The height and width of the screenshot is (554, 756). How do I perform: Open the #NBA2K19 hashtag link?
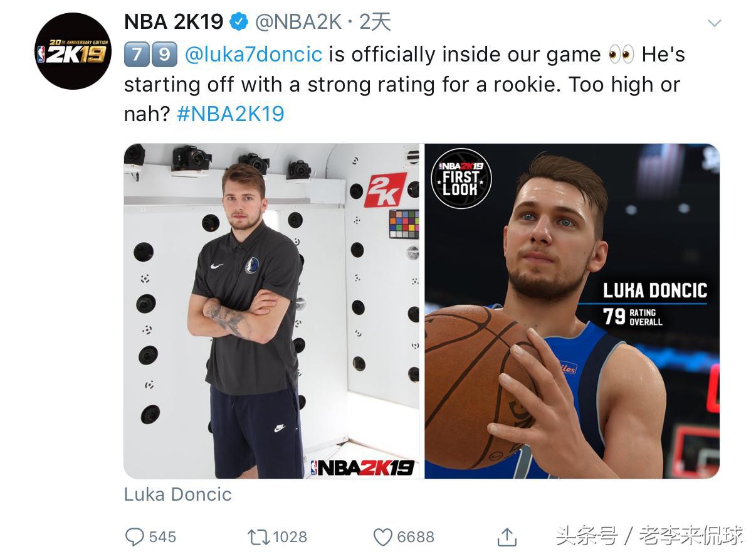pyautogui.click(x=231, y=114)
